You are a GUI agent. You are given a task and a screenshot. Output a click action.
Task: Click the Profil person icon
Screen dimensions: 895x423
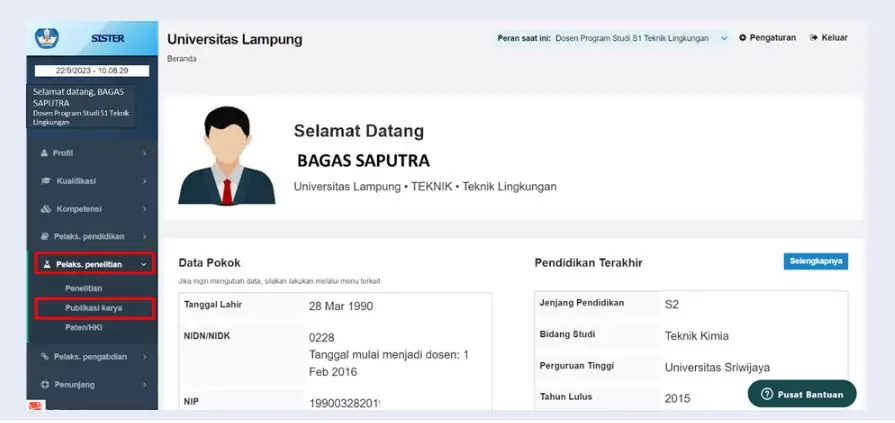[x=44, y=154]
